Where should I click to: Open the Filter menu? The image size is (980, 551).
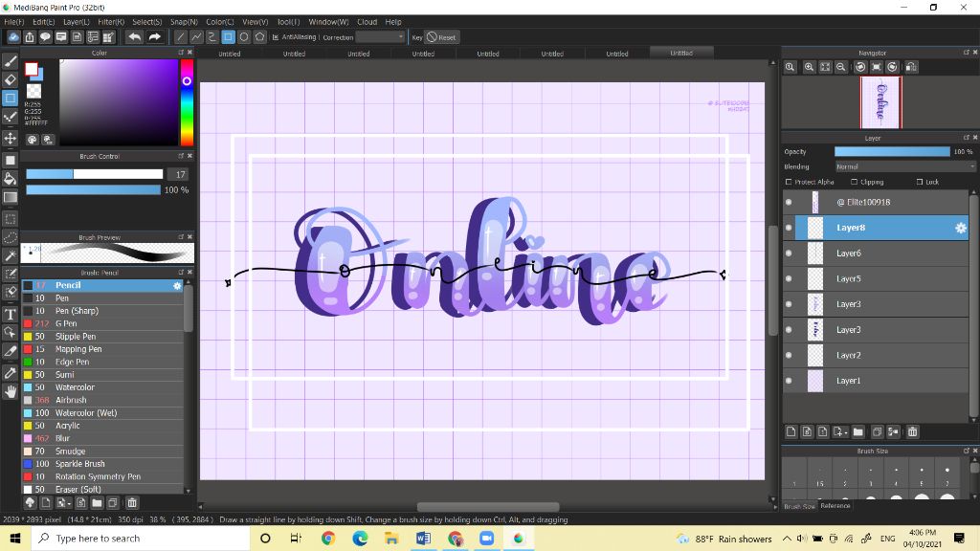pyautogui.click(x=111, y=22)
